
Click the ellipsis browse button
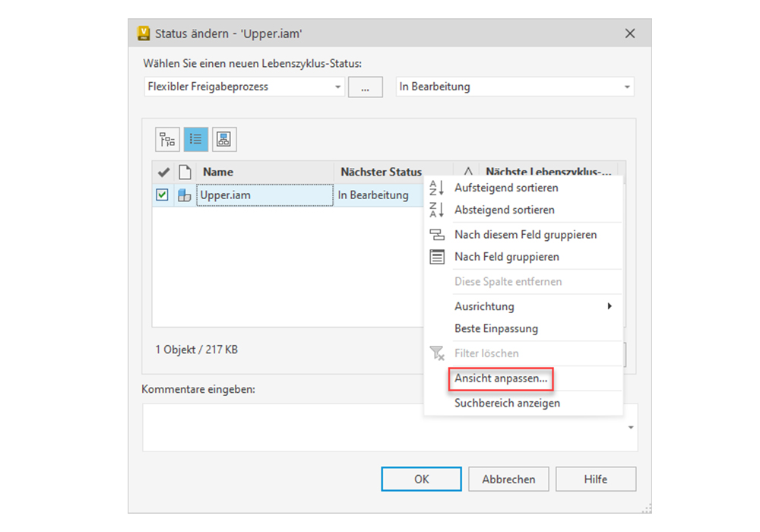pos(366,87)
